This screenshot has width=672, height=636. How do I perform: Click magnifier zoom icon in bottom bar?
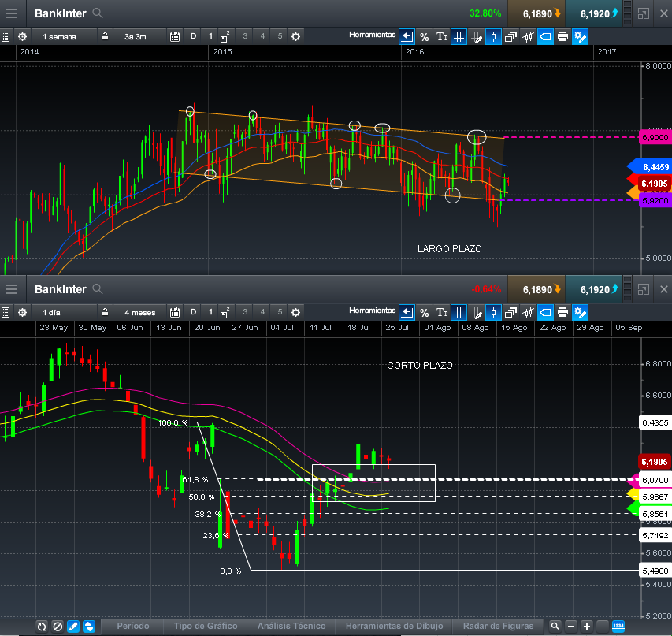point(555,627)
